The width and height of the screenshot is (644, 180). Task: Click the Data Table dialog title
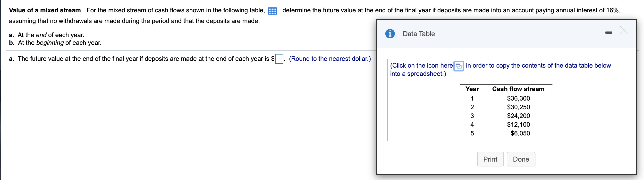(418, 34)
